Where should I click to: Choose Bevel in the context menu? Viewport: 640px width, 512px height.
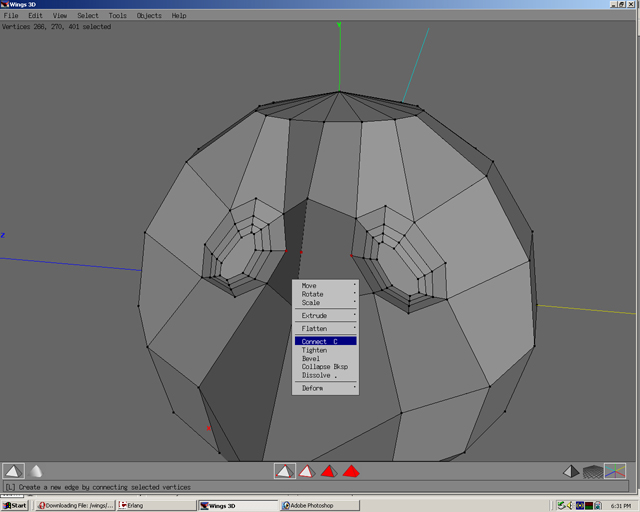click(x=325, y=358)
